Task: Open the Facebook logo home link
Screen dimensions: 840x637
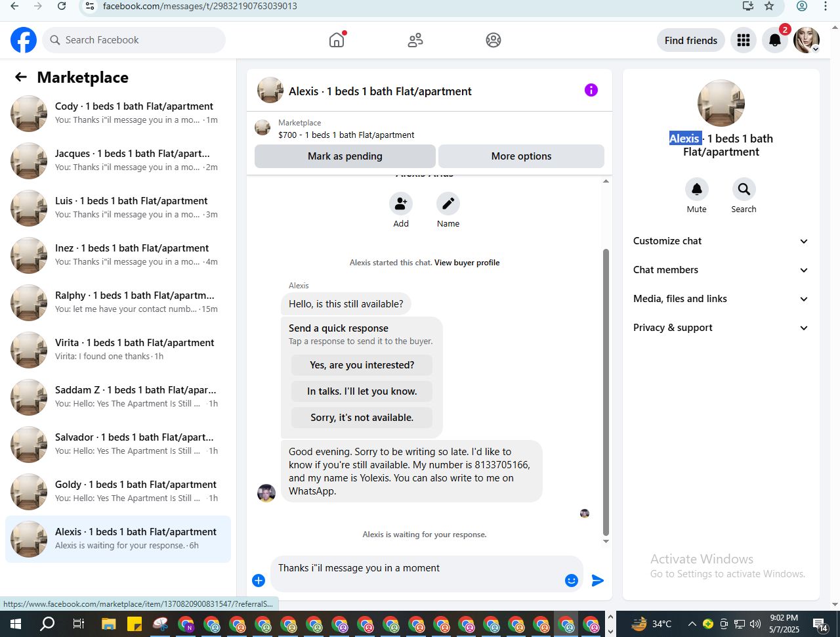Action: coord(24,40)
